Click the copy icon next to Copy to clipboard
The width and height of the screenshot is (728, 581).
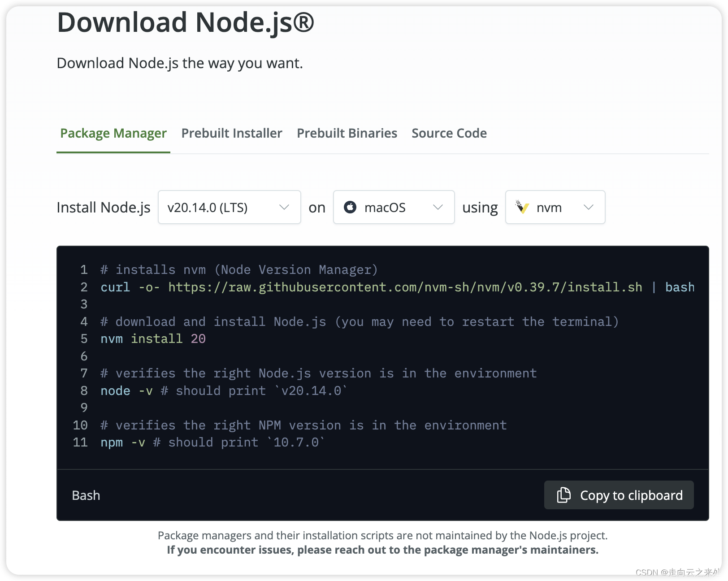click(x=563, y=495)
